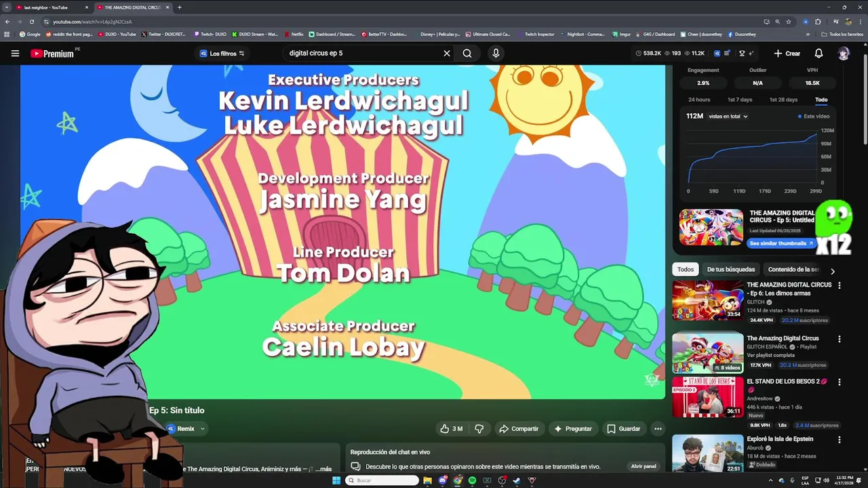Open a new browser tab
The width and height of the screenshot is (868, 488).
(x=179, y=7)
